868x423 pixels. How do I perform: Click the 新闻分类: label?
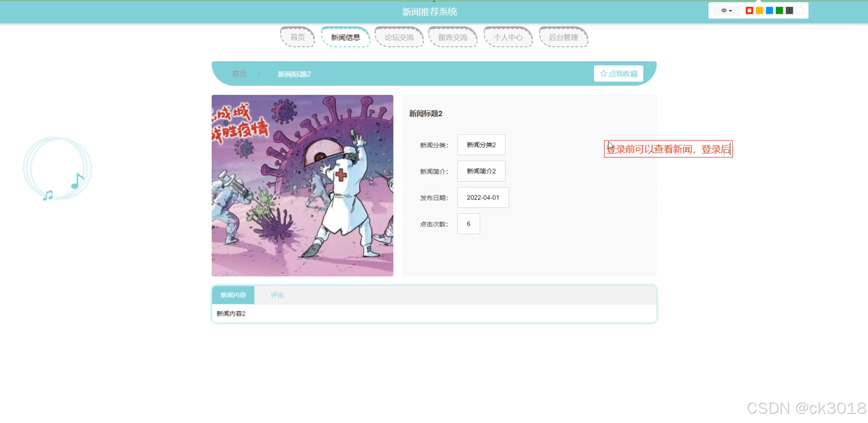click(x=434, y=145)
